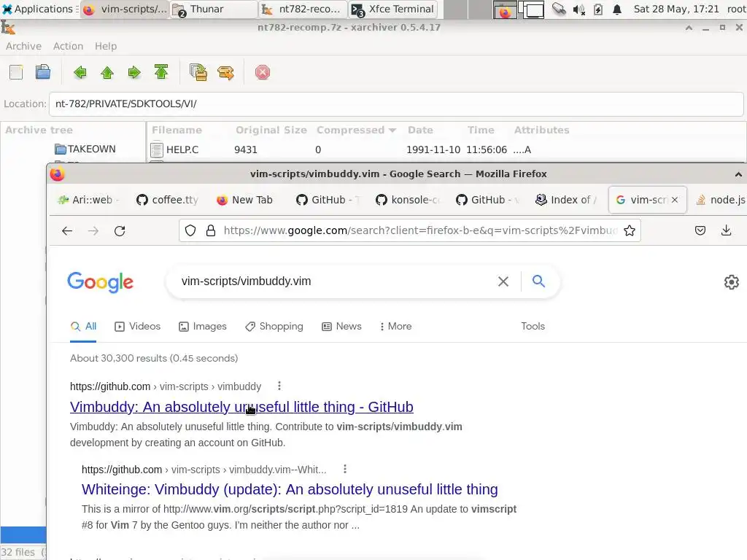Screen dimensions: 747x560
Task: Switch to the Ari::web Firefox tab
Action: pos(88,200)
